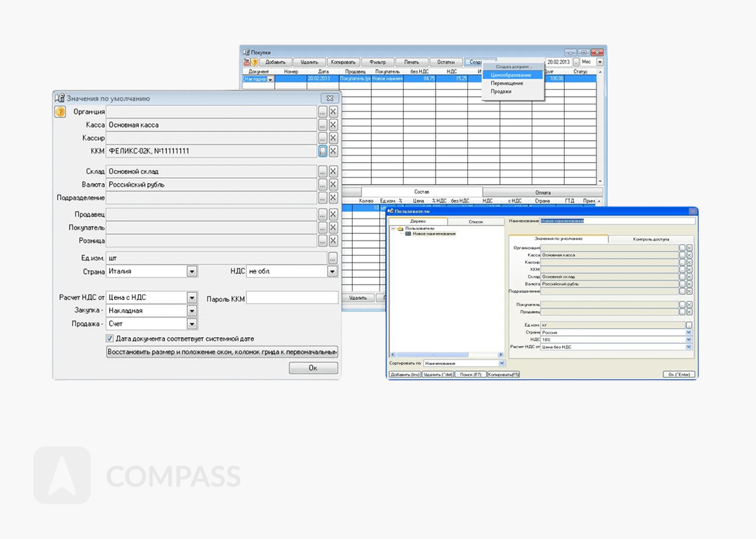The width and height of the screenshot is (756, 539).
Task: Clear the Валюта field with X icon
Action: coord(333,185)
